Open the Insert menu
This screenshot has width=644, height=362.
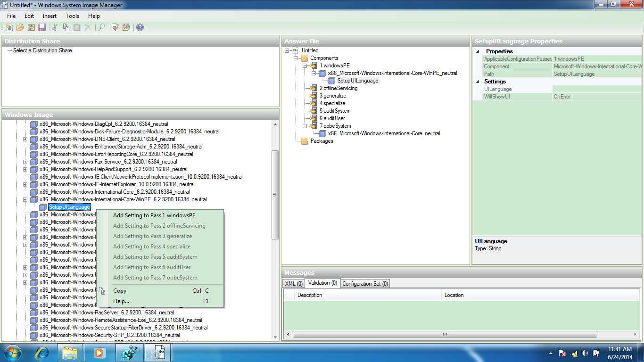coord(50,16)
